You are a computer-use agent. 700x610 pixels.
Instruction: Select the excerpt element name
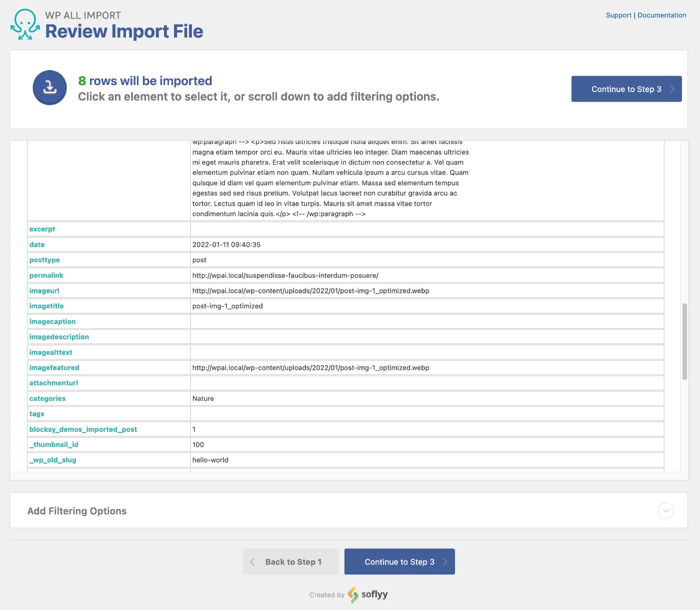coord(42,229)
